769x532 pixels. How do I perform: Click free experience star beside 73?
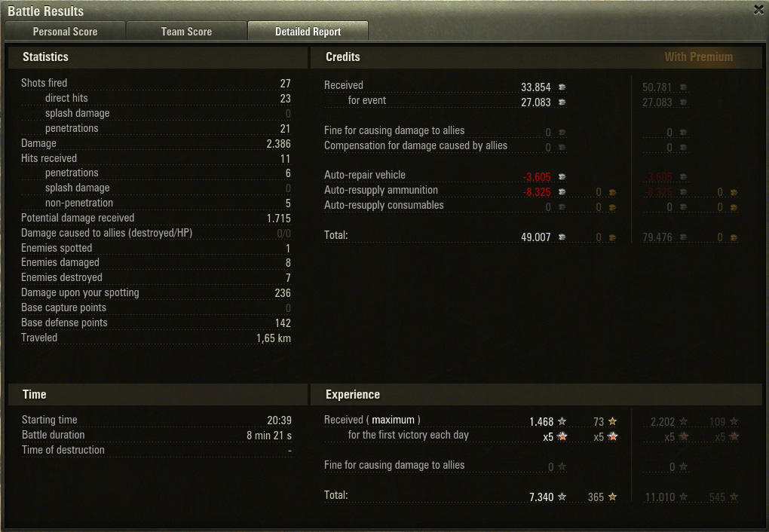point(612,421)
